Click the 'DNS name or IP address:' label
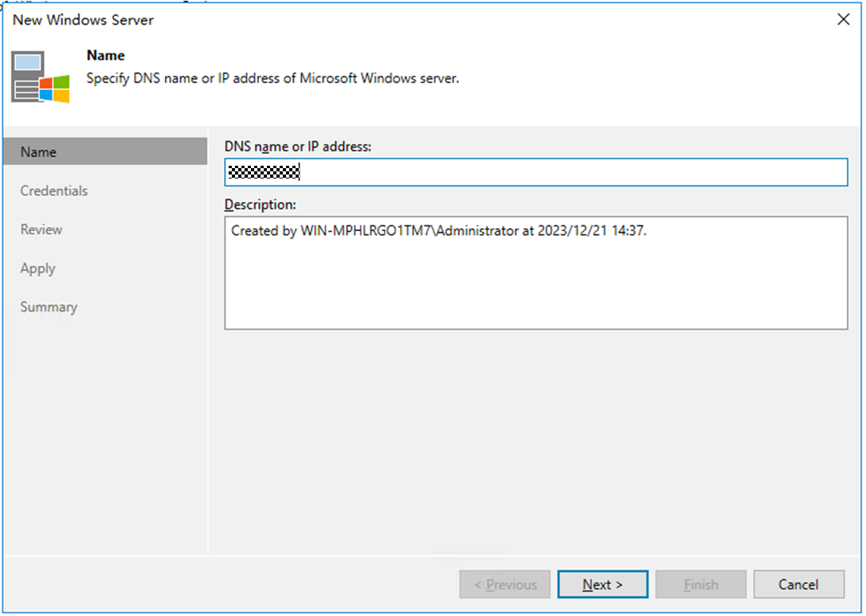This screenshot has height=616, width=866. [297, 147]
